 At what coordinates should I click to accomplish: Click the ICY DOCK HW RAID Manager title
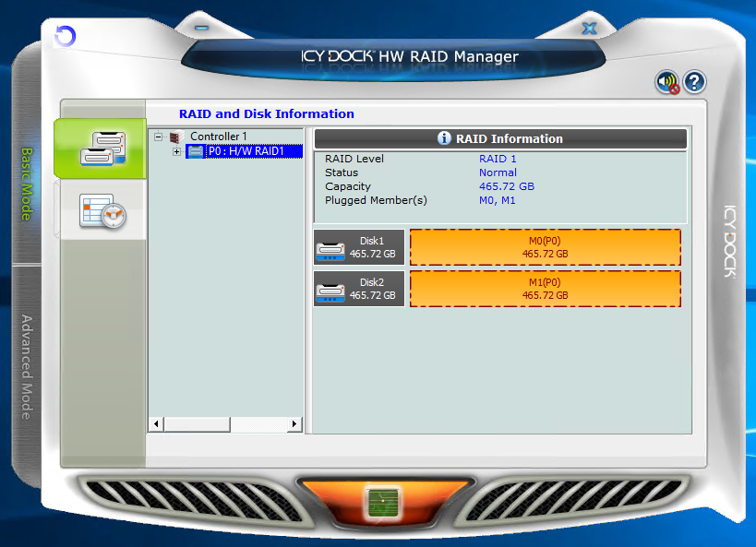click(410, 56)
